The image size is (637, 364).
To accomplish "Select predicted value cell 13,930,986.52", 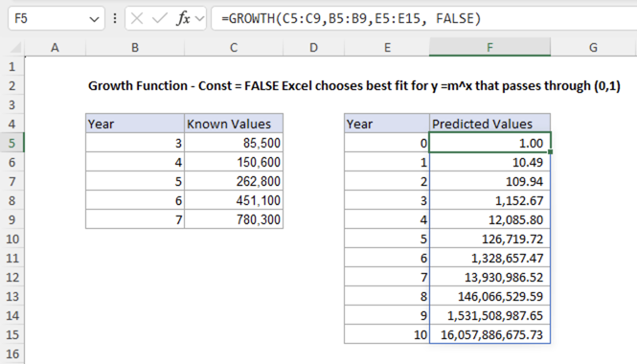I will click(489, 277).
